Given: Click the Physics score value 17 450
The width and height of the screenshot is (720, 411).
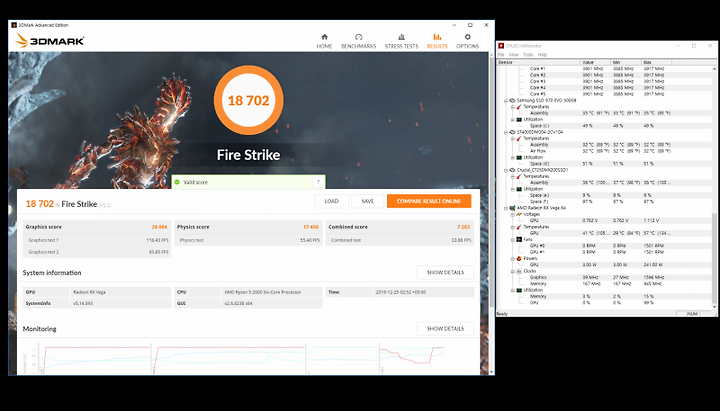Looking at the screenshot, I should click(311, 227).
